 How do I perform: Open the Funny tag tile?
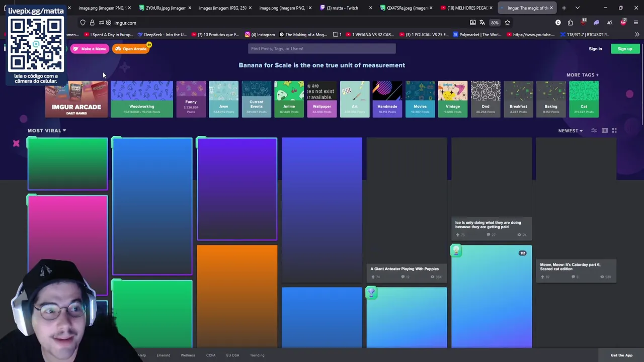pos(191,99)
